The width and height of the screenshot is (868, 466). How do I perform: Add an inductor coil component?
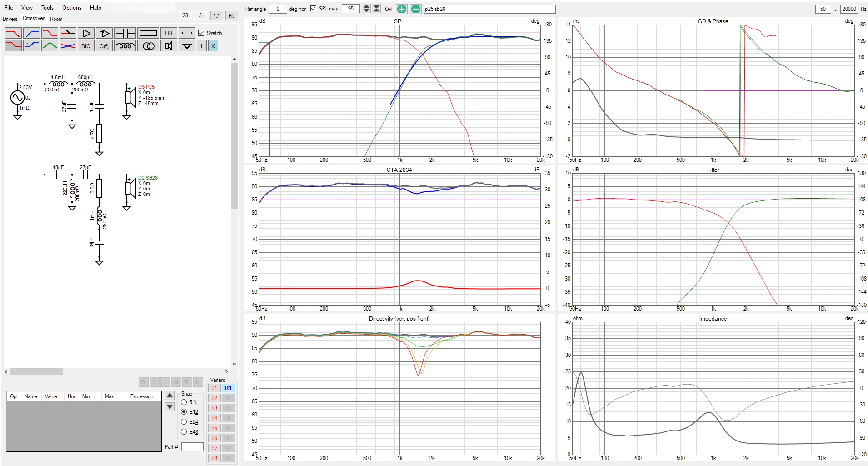pos(125,45)
